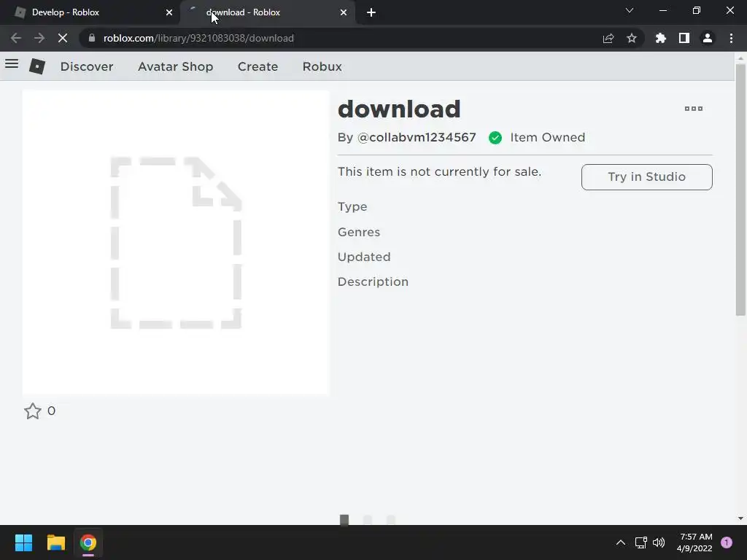Click the Try in Studio button
The image size is (747, 560).
coord(646,177)
